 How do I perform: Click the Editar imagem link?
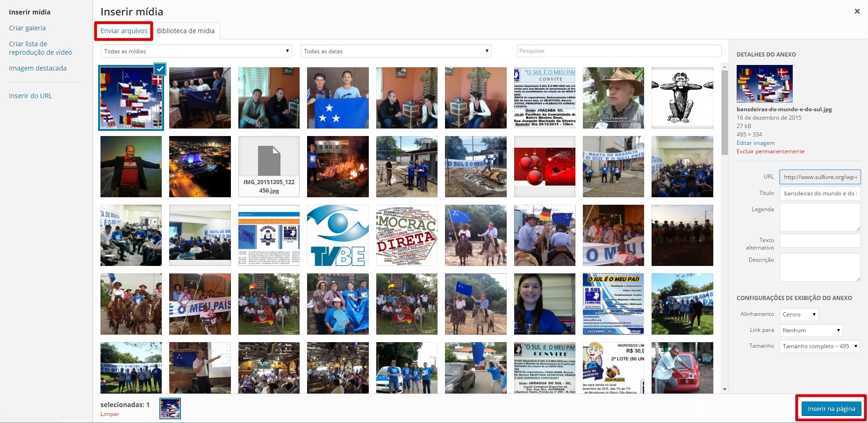tap(755, 143)
